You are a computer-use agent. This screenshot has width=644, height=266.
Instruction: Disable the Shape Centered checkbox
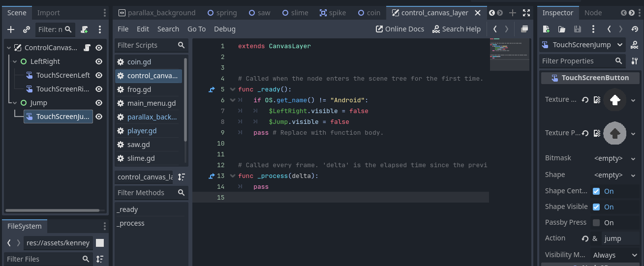pos(596,191)
